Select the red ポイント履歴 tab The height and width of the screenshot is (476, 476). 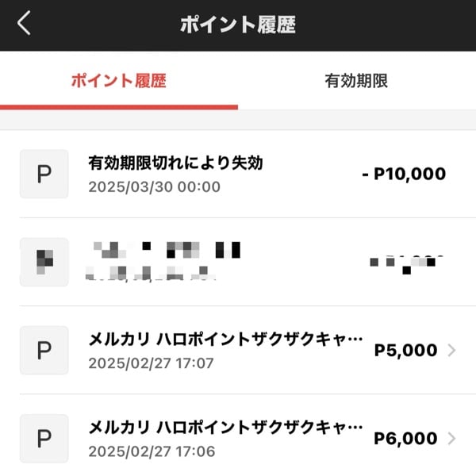(119, 81)
